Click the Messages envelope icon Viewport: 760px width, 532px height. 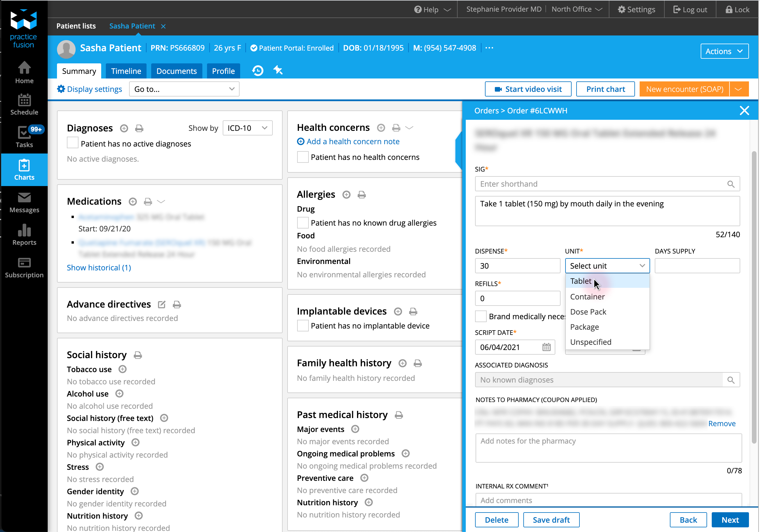coord(24,198)
